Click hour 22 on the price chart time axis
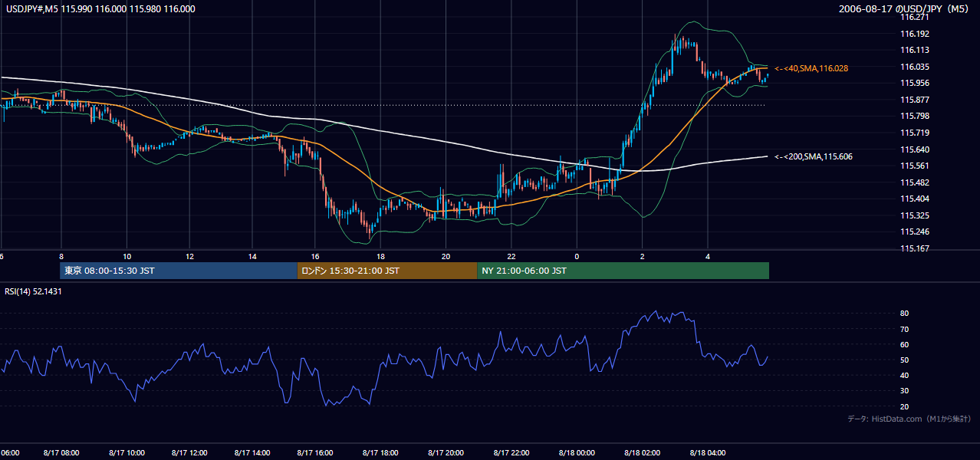The image size is (980, 460). pyautogui.click(x=511, y=256)
